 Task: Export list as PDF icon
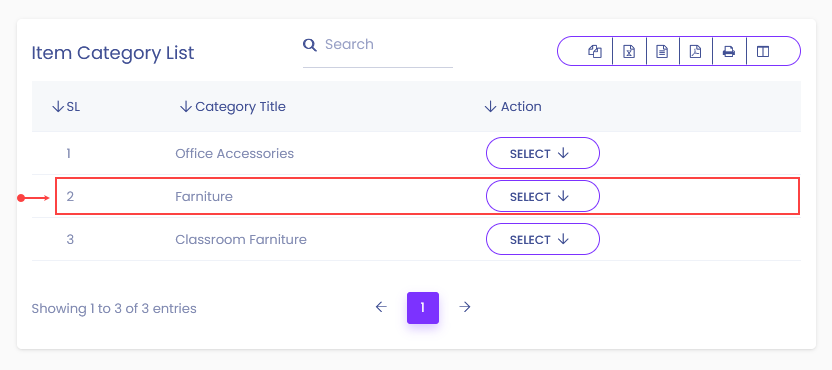tap(695, 51)
